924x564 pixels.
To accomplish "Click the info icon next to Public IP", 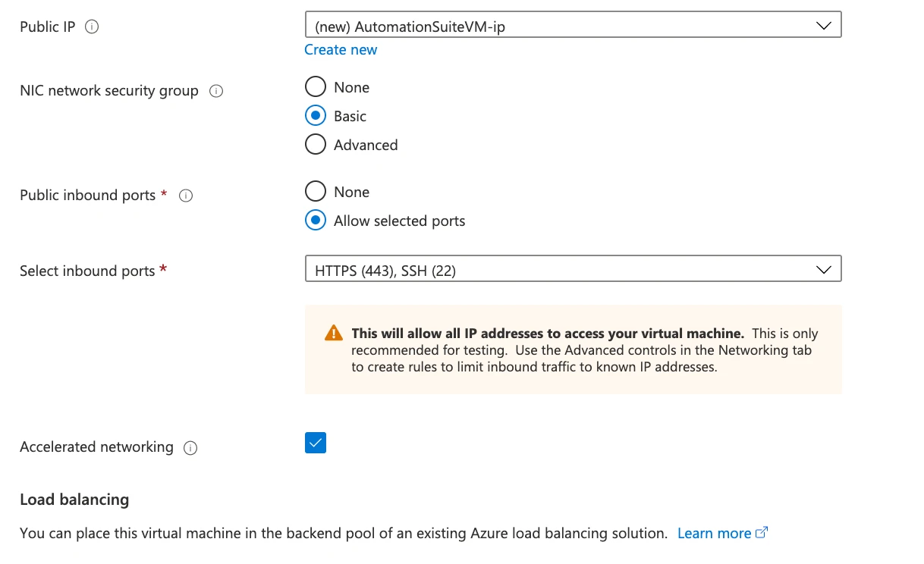I will click(x=92, y=27).
